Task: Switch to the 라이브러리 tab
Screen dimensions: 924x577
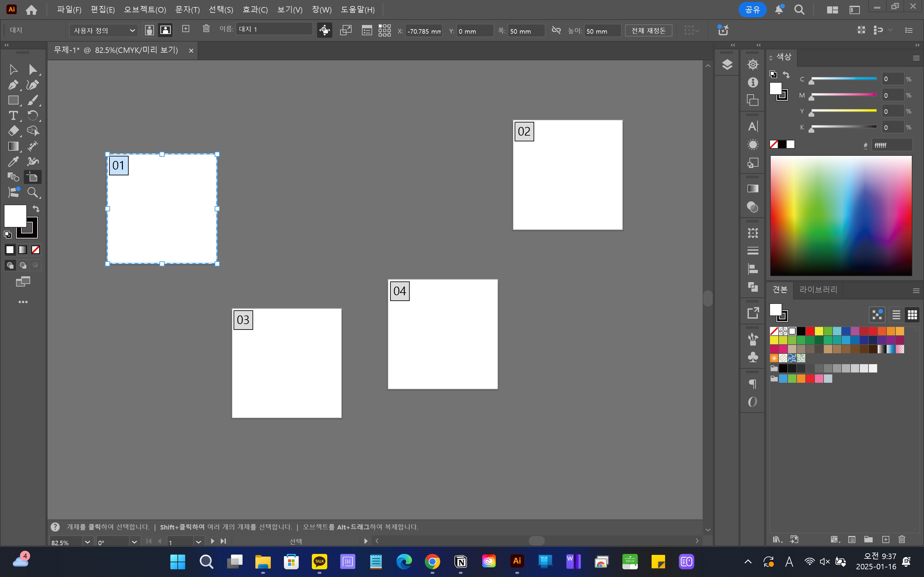Action: (x=818, y=290)
